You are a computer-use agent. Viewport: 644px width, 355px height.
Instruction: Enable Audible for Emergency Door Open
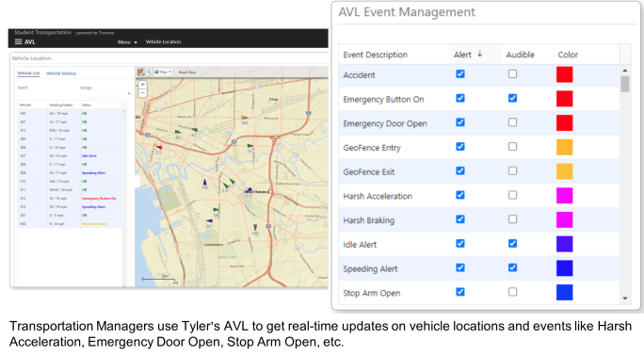(512, 122)
